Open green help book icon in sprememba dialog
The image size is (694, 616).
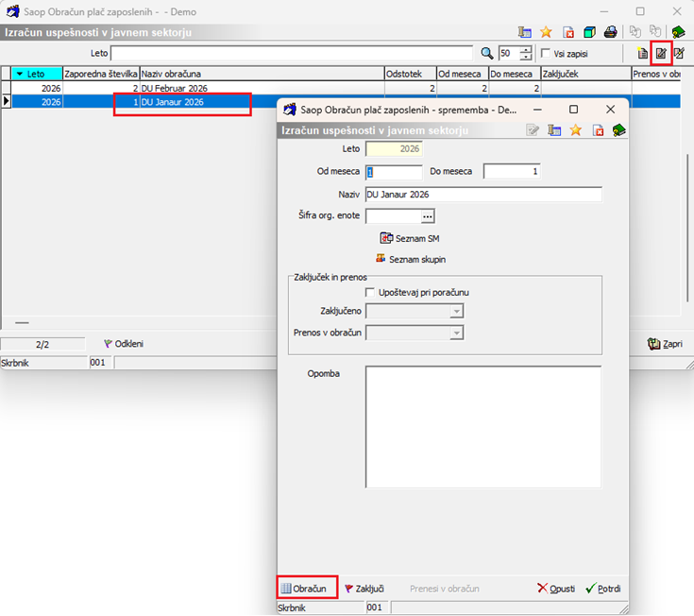point(618,130)
